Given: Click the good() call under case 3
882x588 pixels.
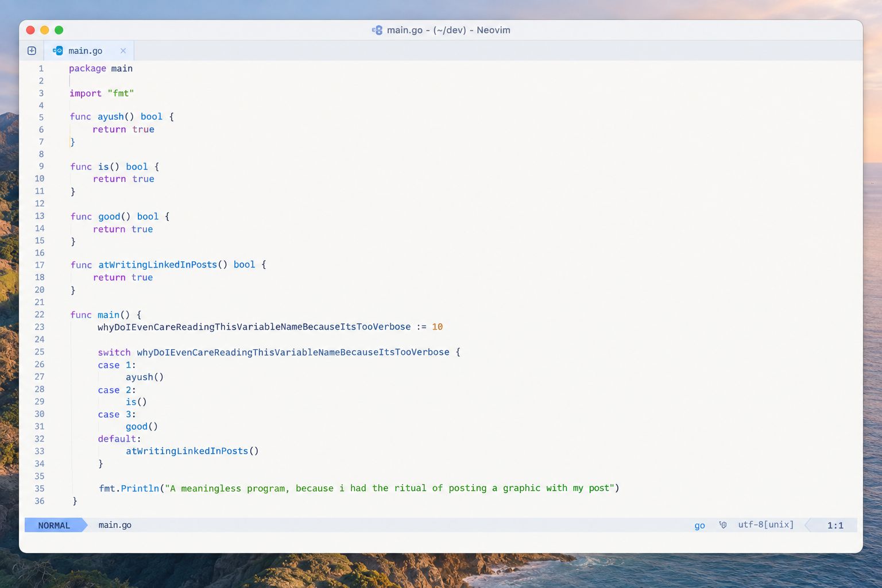Looking at the screenshot, I should coord(142,427).
